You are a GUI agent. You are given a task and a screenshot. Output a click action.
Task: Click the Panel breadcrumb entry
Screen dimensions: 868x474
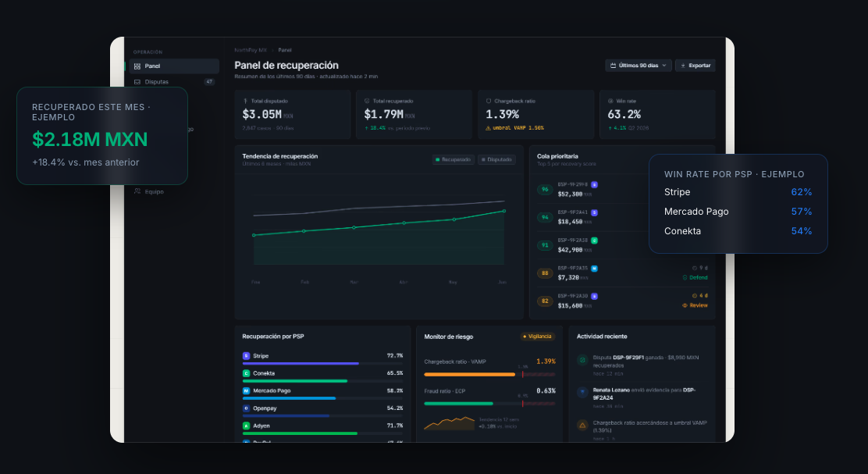285,51
